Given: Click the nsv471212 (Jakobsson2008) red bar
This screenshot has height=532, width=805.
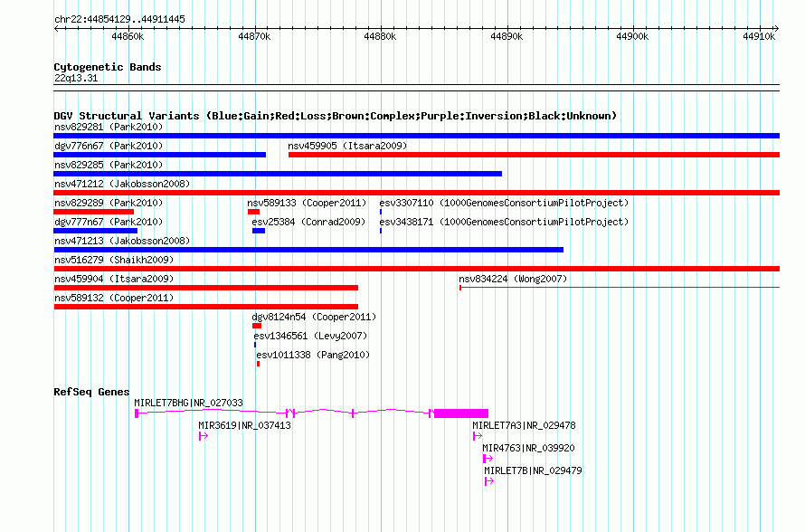Looking at the screenshot, I should tap(416, 193).
